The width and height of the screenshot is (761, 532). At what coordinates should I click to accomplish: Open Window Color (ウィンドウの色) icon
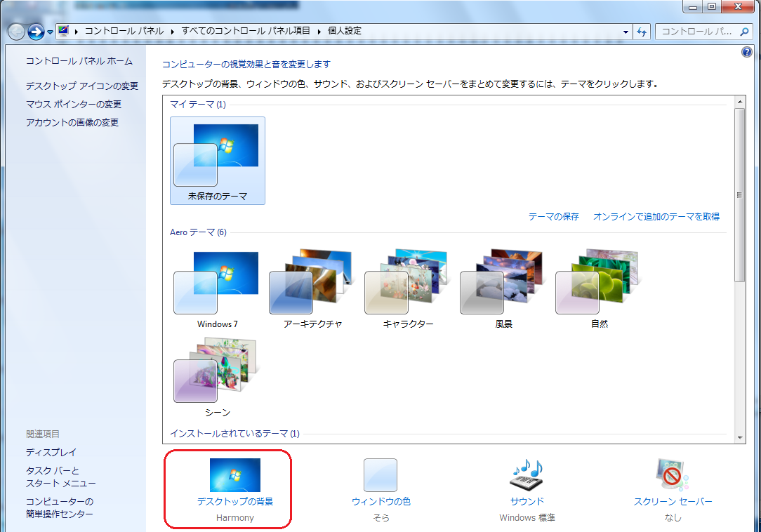380,475
